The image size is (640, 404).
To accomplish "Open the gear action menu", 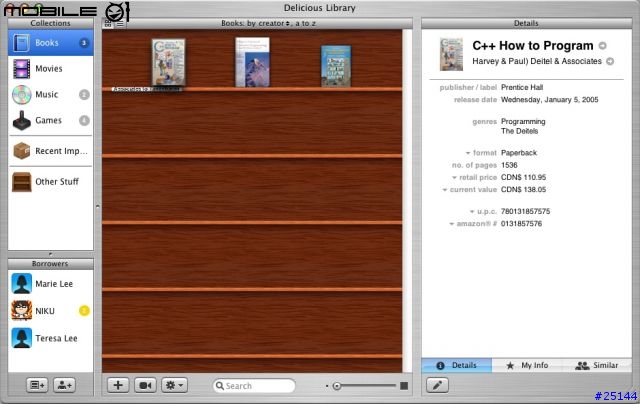I will pos(174,385).
